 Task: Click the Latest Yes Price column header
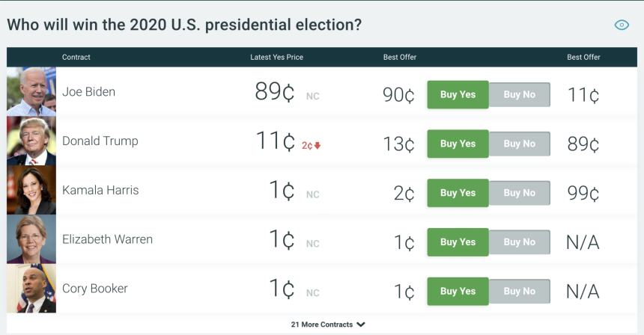[x=276, y=58]
